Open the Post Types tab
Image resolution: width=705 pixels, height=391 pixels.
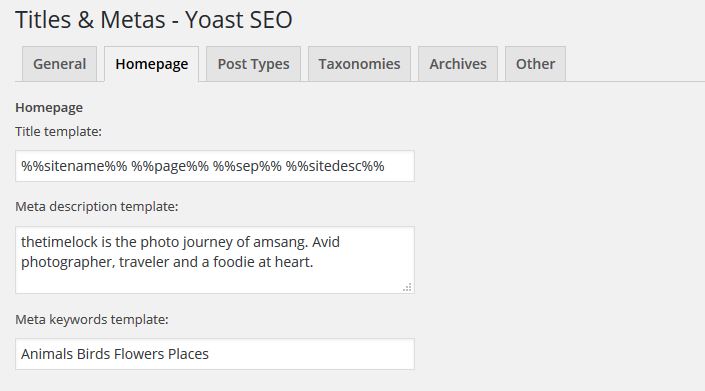tap(253, 64)
